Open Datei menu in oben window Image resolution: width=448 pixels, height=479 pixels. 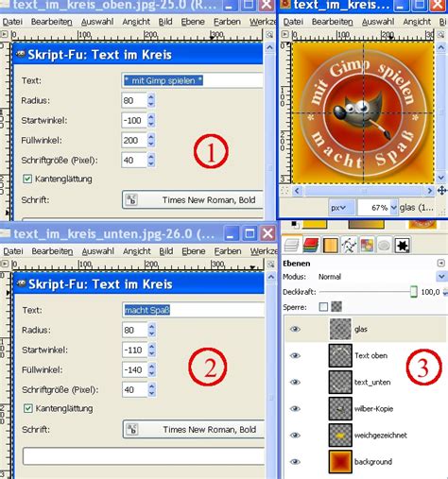[12, 22]
